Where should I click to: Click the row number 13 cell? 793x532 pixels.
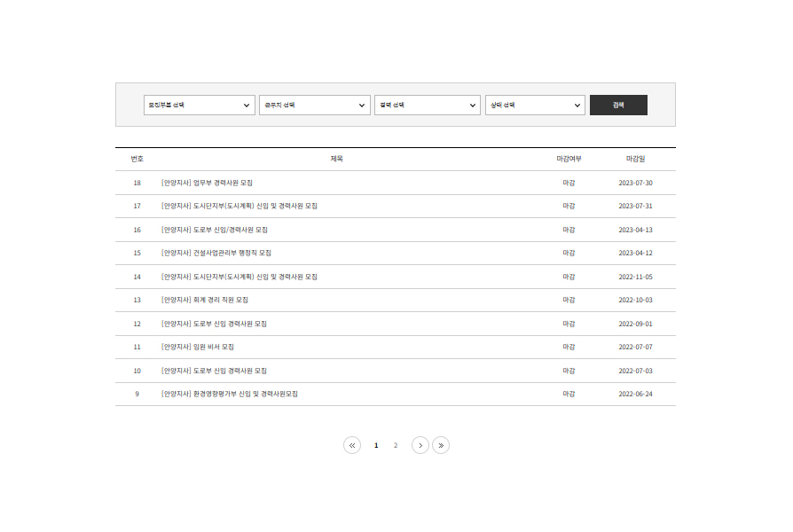pos(137,300)
